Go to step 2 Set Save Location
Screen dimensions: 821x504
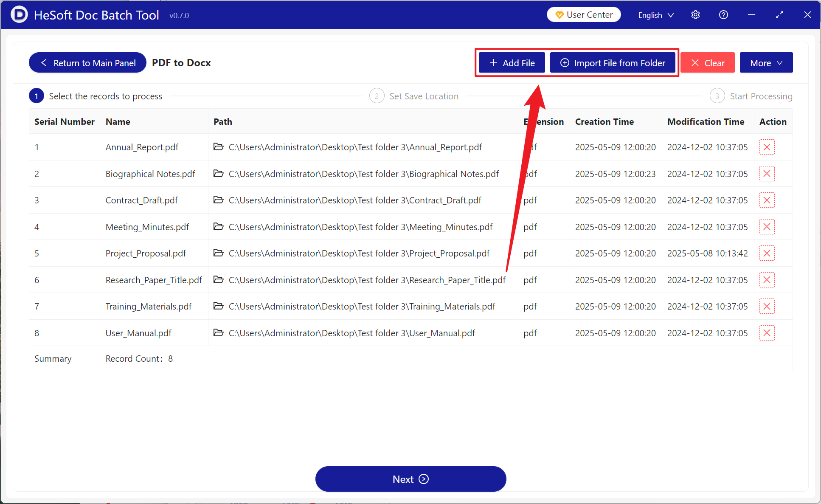click(414, 96)
